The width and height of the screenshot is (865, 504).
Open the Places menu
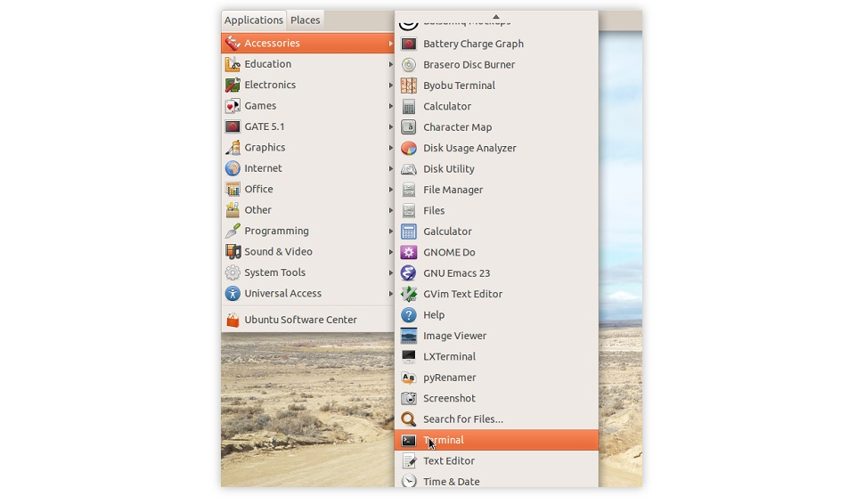click(305, 20)
